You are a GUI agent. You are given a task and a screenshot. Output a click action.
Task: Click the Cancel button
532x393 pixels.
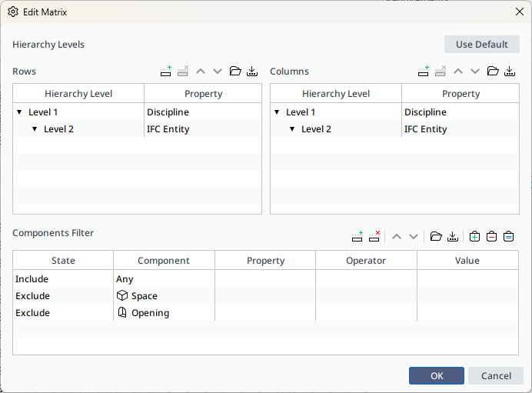pyautogui.click(x=496, y=375)
